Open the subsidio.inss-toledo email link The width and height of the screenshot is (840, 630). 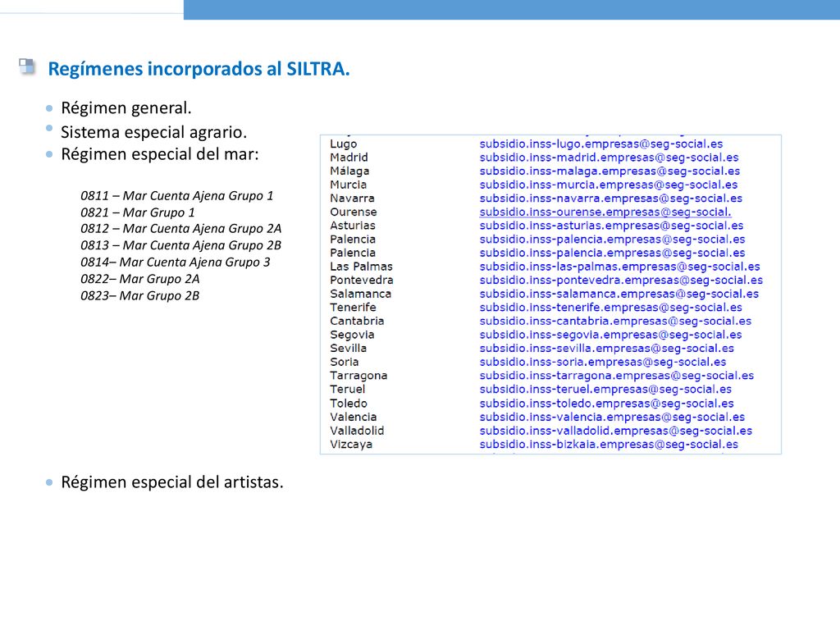pos(606,404)
